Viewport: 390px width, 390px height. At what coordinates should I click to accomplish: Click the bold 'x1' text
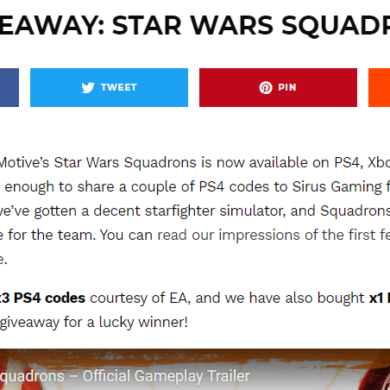point(376,298)
